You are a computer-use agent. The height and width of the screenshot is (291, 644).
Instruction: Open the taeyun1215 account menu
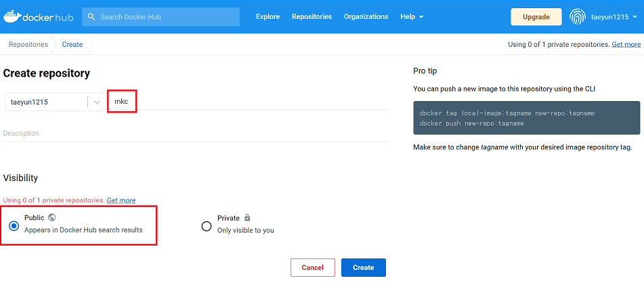pyautogui.click(x=614, y=17)
